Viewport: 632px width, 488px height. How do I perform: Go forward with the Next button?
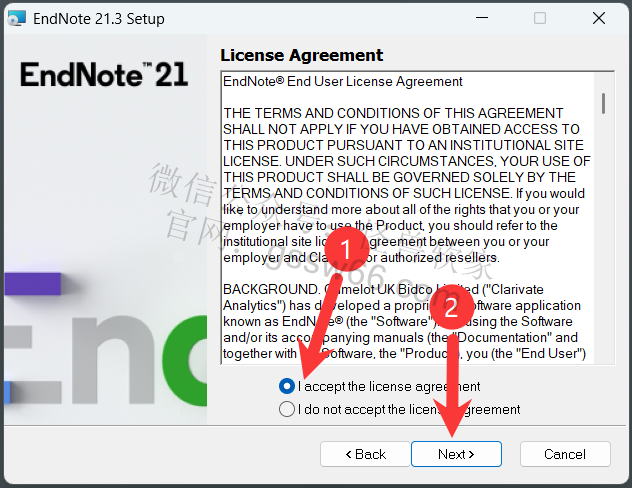click(456, 454)
